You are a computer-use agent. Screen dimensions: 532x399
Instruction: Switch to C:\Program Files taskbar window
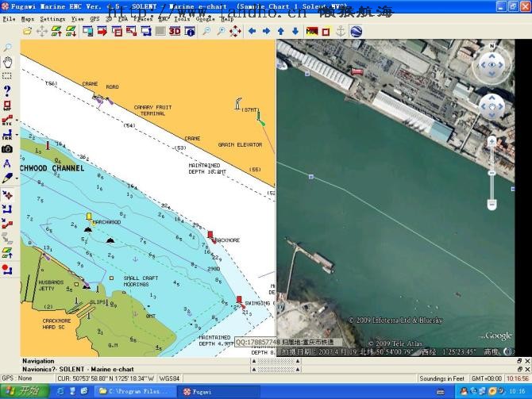135,392
